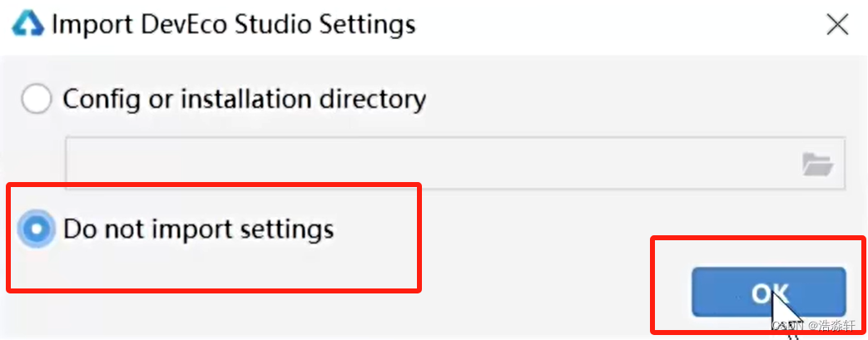Browse for a config directory using folder icon
Viewport: 868px width, 340px height.
click(817, 165)
